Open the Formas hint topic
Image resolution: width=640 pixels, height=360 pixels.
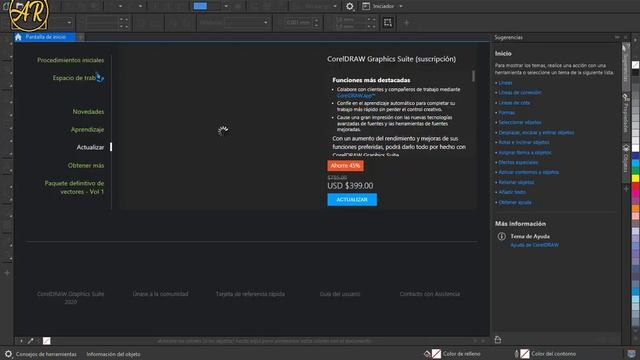coord(507,113)
